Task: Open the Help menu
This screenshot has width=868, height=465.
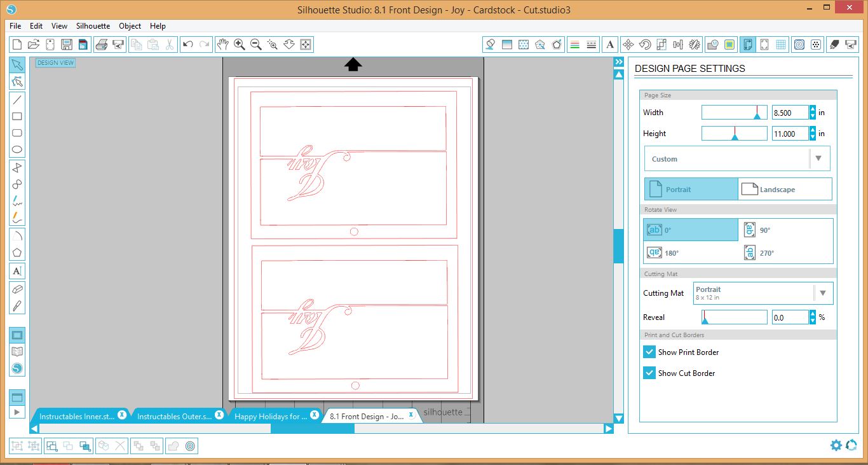Action: [x=158, y=26]
